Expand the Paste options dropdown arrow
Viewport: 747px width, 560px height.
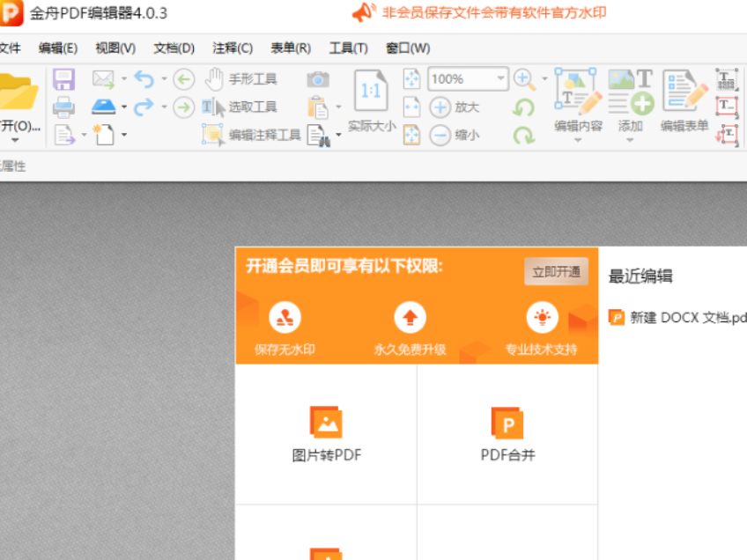click(338, 107)
